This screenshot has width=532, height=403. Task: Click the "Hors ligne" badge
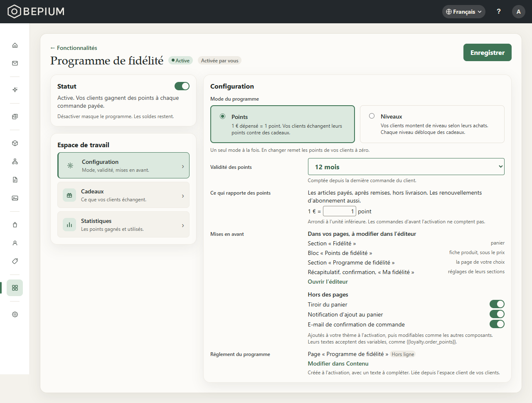point(403,354)
